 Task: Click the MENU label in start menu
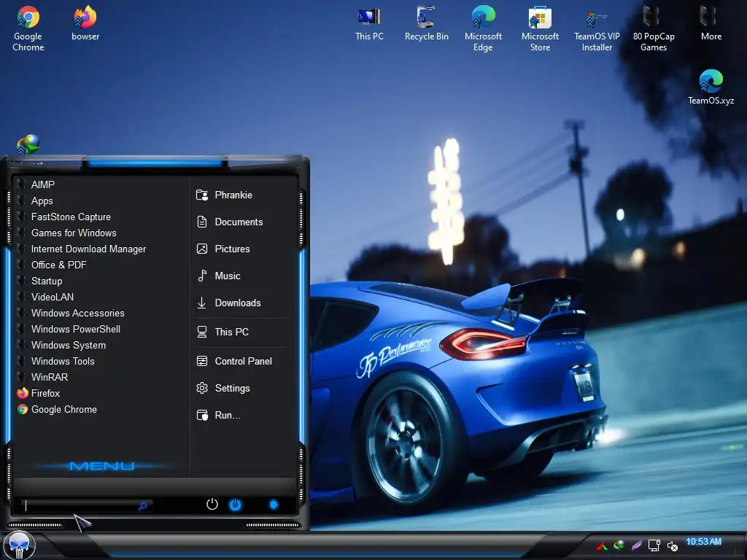[101, 466]
